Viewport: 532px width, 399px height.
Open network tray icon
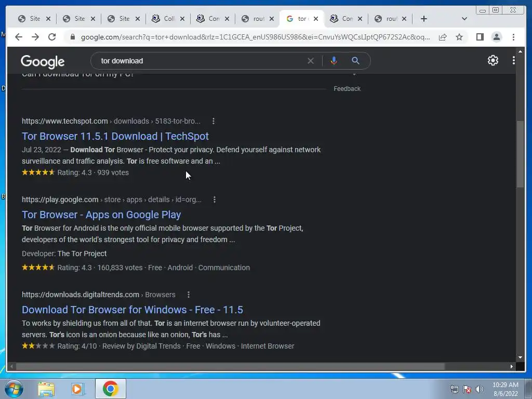pyautogui.click(x=454, y=389)
